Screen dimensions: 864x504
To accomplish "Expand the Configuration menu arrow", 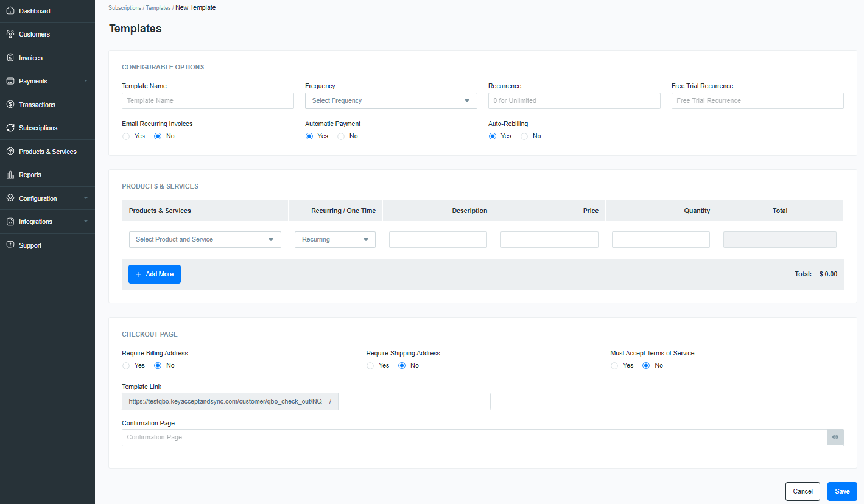I will point(86,198).
